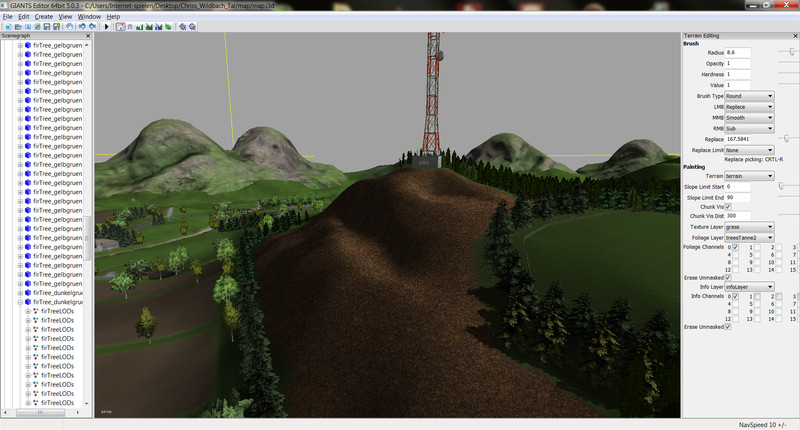The image size is (800, 430).
Task: Check Foliage Channels 2 checkbox
Action: click(x=779, y=247)
